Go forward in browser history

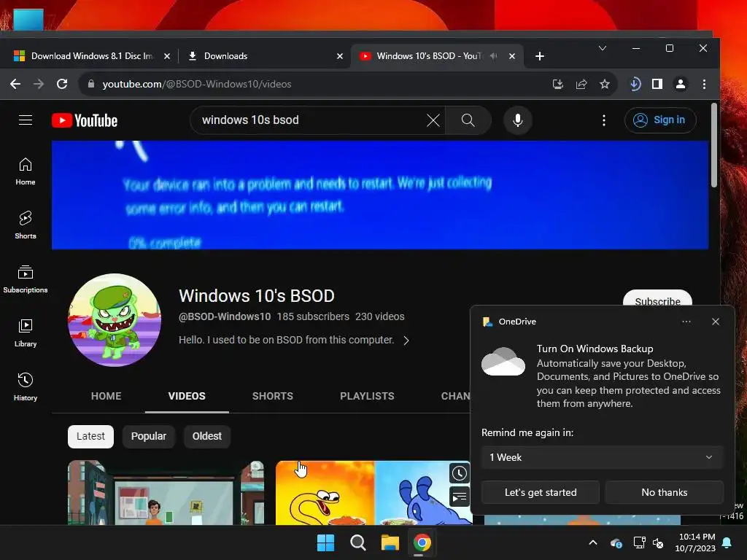point(39,85)
